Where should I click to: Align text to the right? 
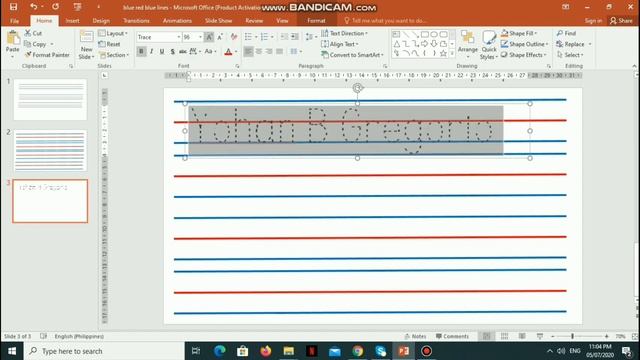click(269, 51)
